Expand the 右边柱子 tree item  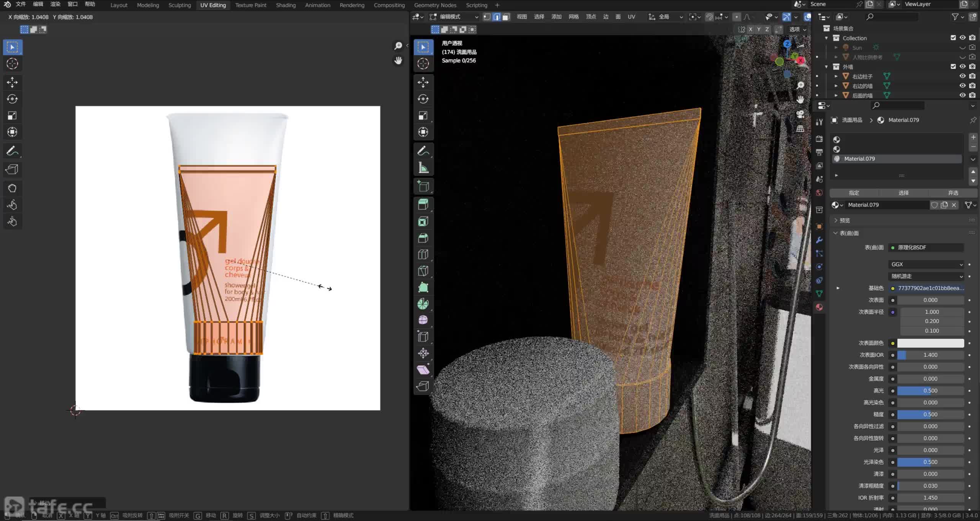point(836,76)
